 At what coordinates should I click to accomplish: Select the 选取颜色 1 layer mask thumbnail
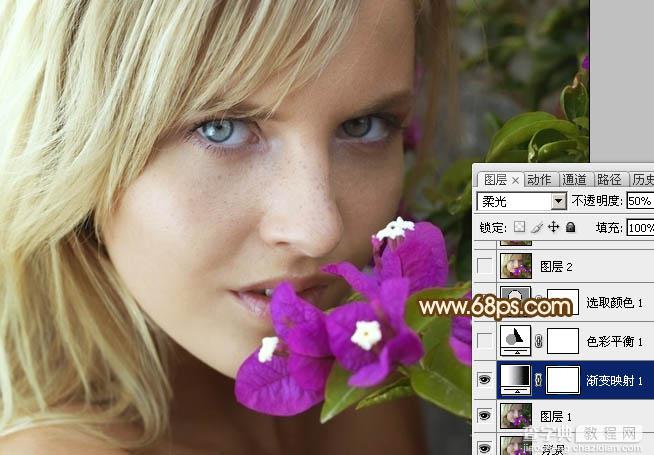pos(563,302)
